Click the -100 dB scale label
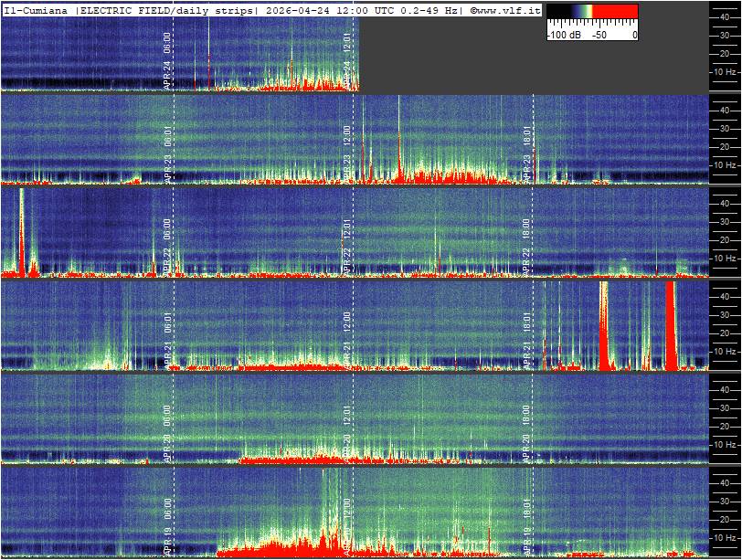 click(564, 35)
